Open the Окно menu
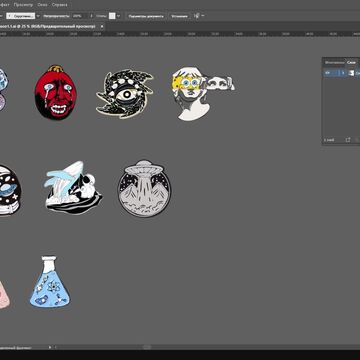Viewport: 360px width, 360px height. (x=42, y=5)
